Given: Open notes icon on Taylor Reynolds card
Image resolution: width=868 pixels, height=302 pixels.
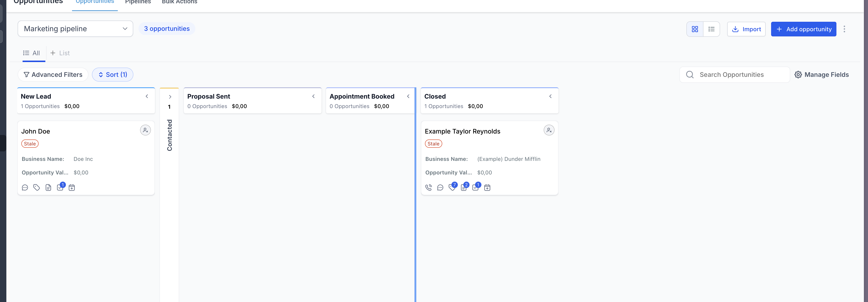Looking at the screenshot, I should tap(464, 188).
